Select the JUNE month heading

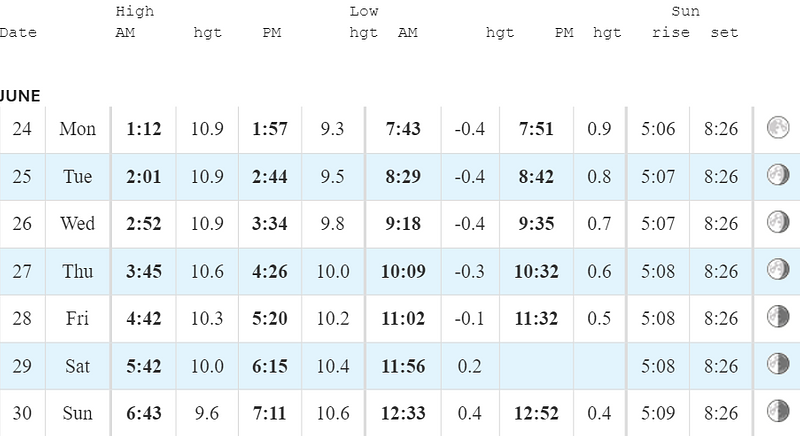click(x=20, y=96)
